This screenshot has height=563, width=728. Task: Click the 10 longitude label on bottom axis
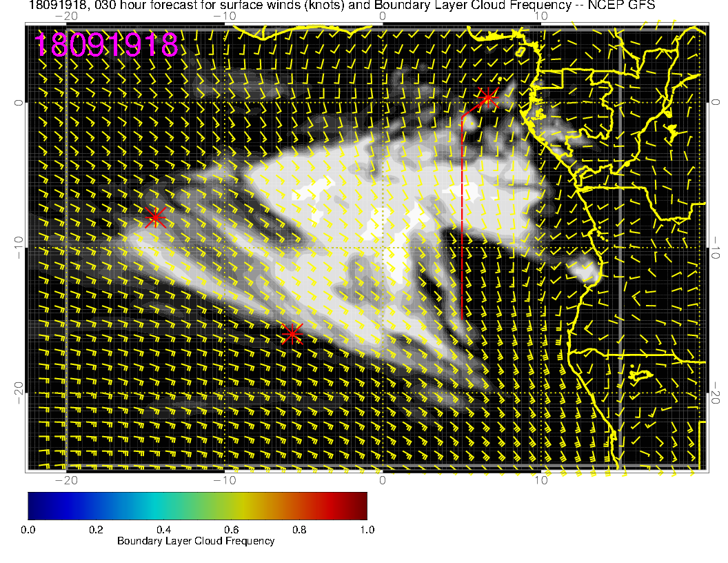point(541,480)
